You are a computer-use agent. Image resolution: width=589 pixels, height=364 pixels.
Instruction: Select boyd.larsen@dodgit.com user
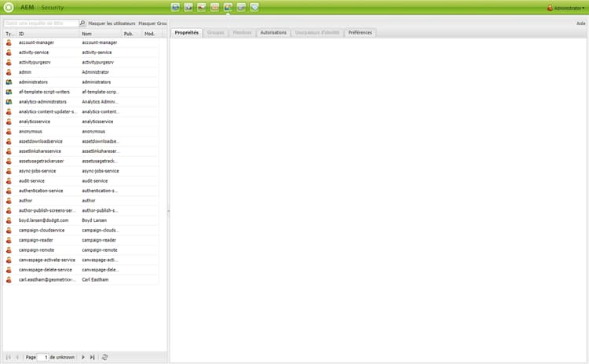[x=81, y=220]
